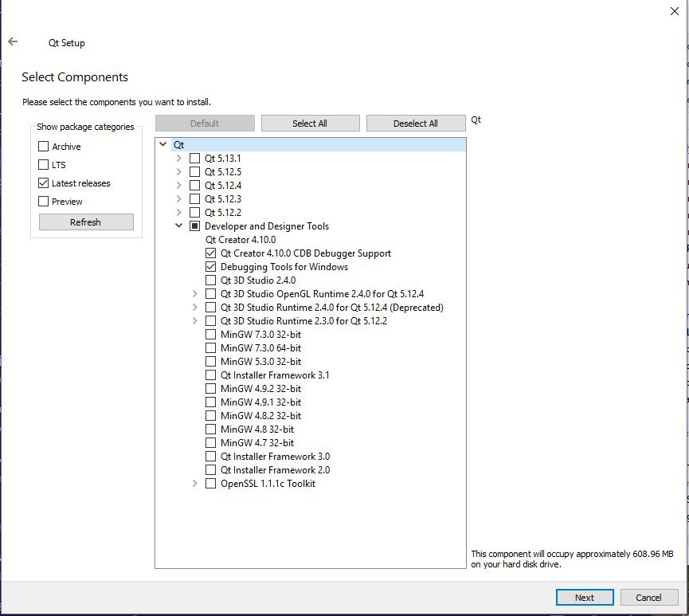Check Qt 3D Studio Runtime 2.3.0 checkbox
This screenshot has height=616, width=689.
(x=210, y=320)
